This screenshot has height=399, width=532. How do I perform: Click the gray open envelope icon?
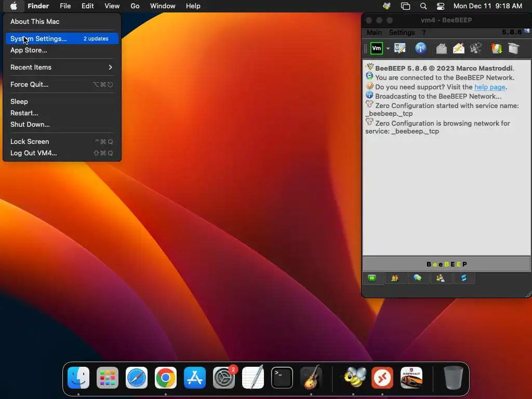(441, 48)
